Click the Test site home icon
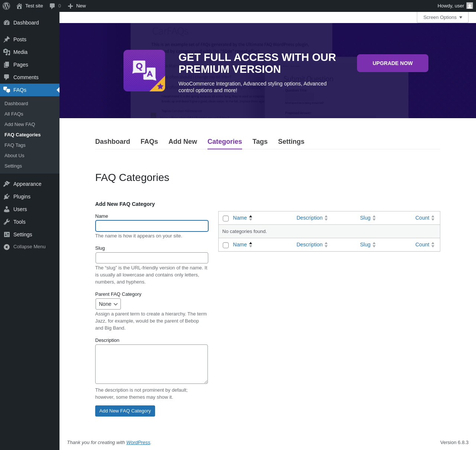476x450 pixels. click(x=19, y=6)
